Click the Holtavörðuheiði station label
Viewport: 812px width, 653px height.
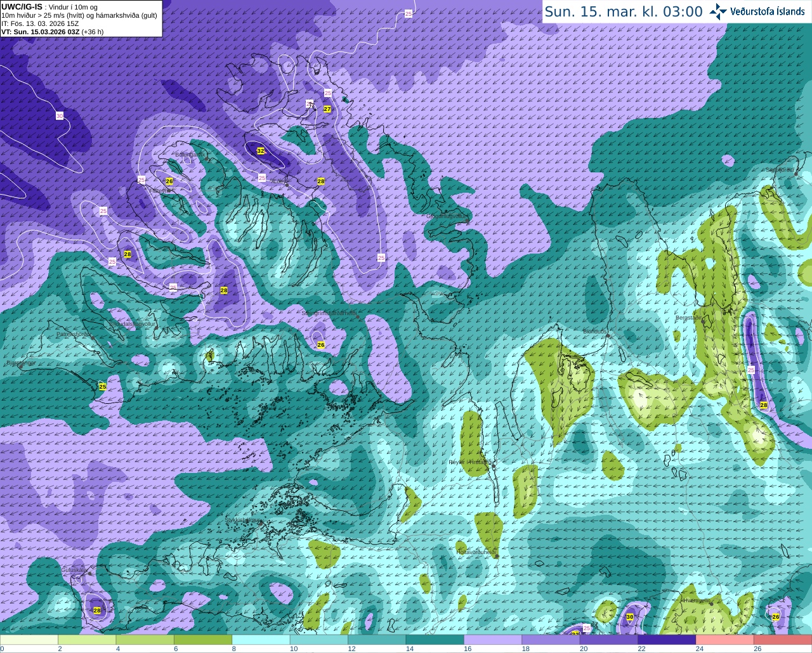pos(476,552)
